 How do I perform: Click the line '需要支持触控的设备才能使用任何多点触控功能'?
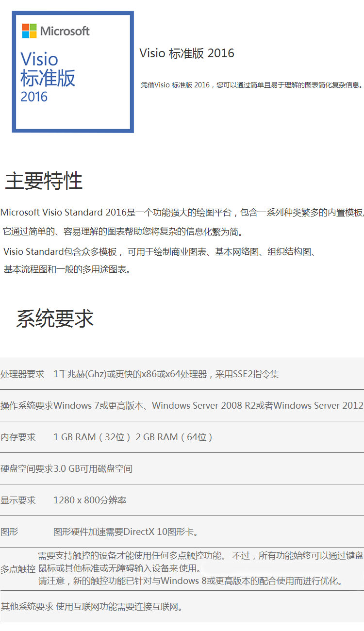201,556
